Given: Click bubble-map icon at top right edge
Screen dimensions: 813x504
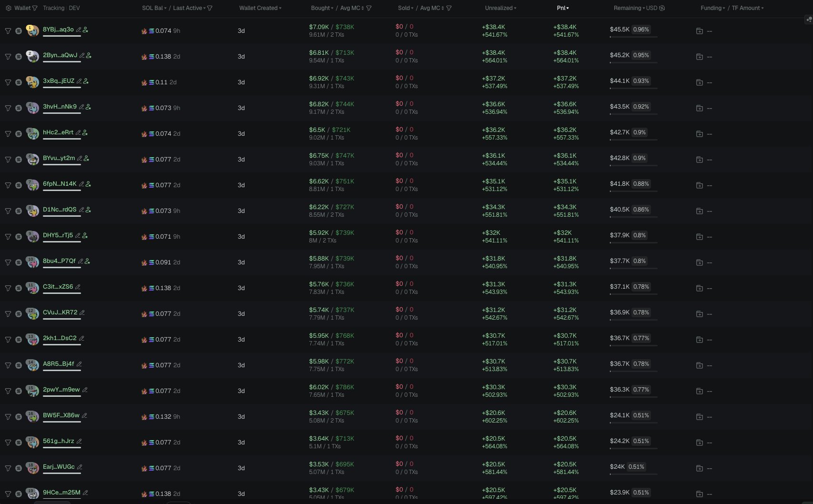Looking at the screenshot, I should 808,20.
